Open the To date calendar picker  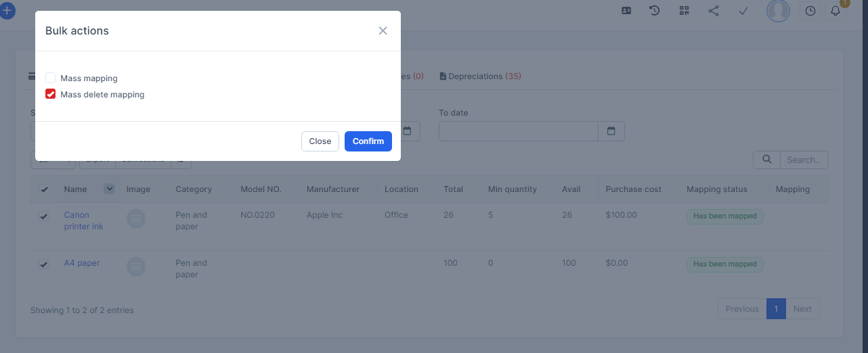click(611, 131)
